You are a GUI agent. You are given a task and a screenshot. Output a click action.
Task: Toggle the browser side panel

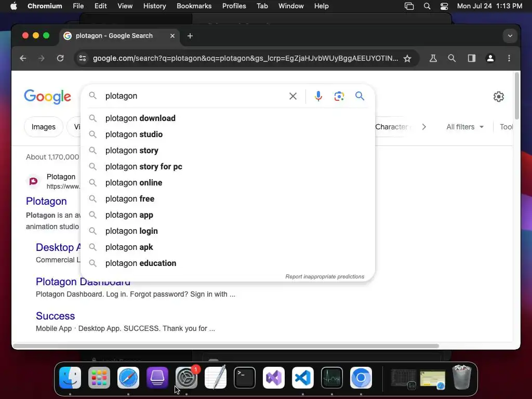(x=471, y=58)
